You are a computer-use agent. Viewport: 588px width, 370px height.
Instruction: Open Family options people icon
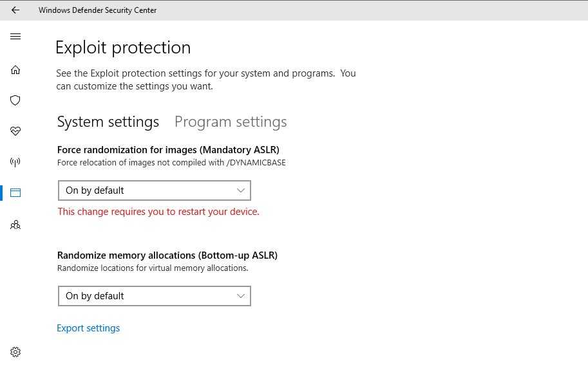(15, 225)
